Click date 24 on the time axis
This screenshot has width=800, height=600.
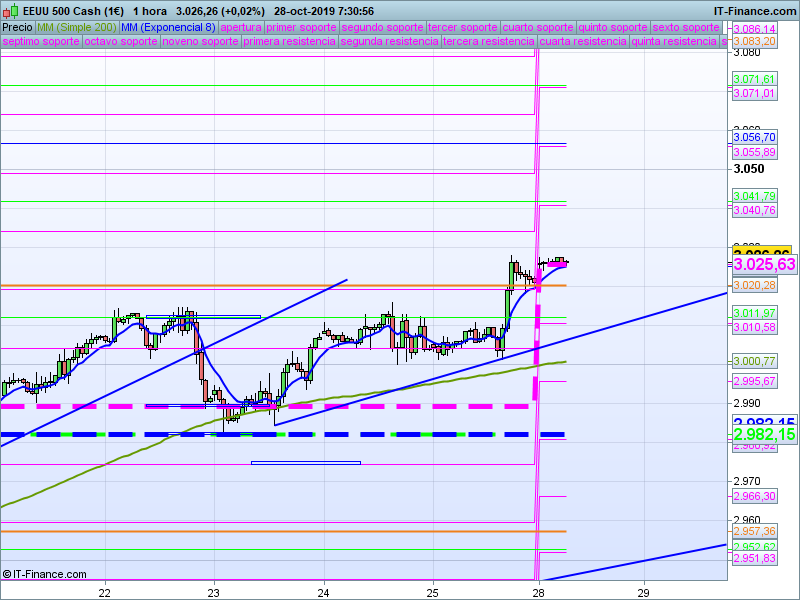click(x=323, y=593)
